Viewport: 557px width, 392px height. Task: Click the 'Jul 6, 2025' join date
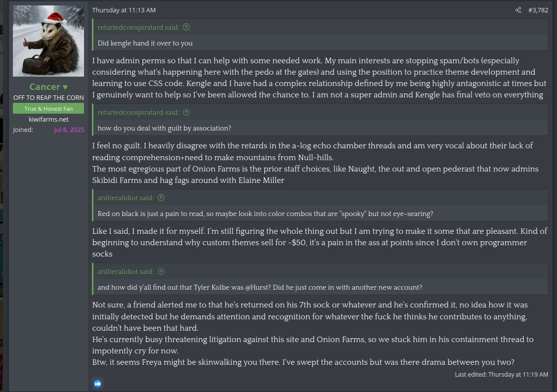coord(68,130)
